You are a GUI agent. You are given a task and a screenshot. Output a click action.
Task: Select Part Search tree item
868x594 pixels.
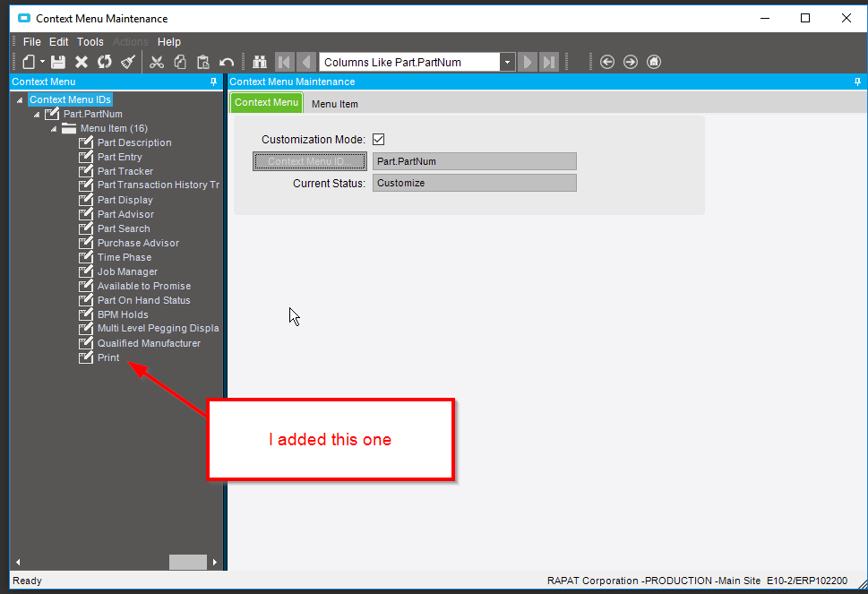[124, 228]
